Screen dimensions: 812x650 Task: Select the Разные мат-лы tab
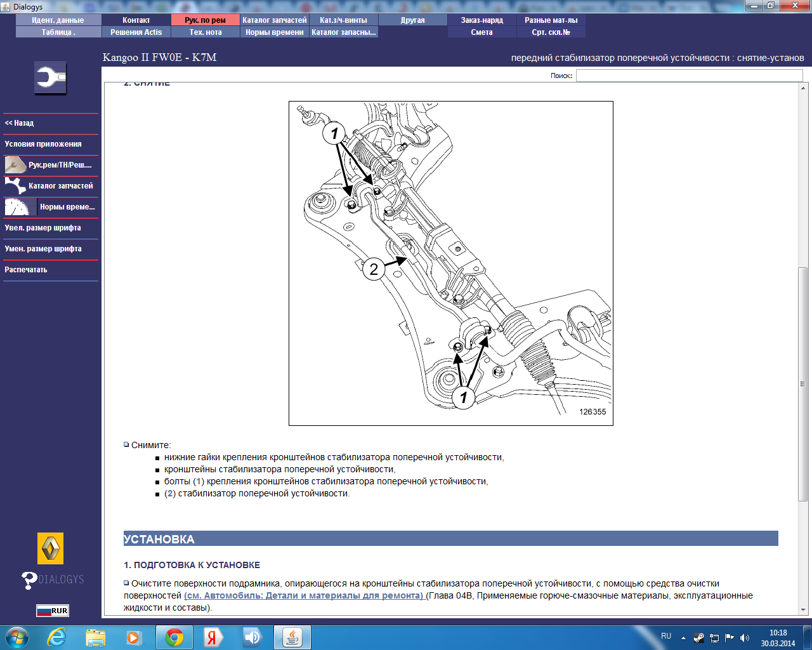click(x=551, y=20)
